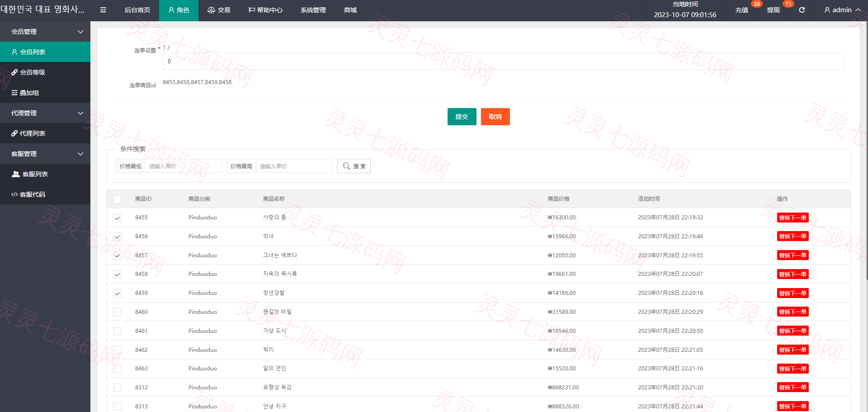868x412 pixels.
Task: Click the 客服列表 users icon
Action: [x=16, y=174]
